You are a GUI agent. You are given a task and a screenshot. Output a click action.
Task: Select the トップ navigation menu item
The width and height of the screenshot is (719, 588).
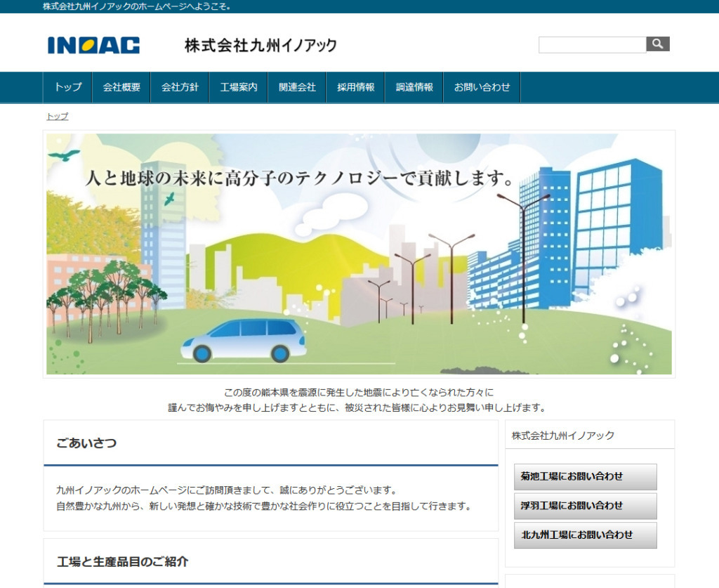tap(67, 87)
